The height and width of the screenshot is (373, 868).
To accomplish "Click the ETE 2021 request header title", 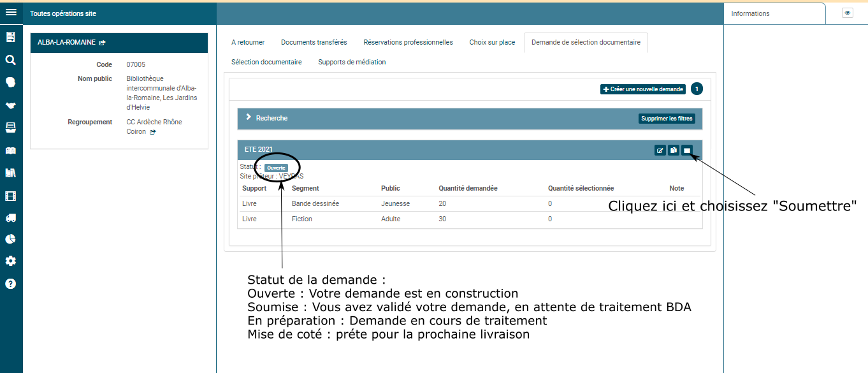I will pos(259,149).
